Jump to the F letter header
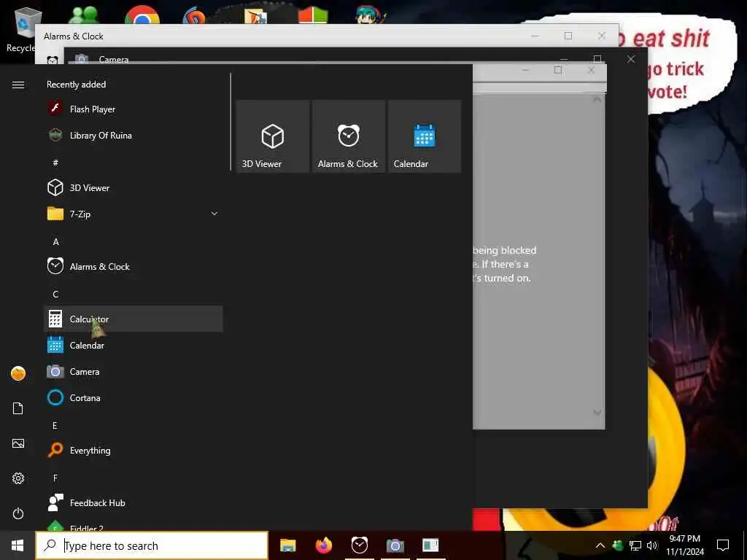 [55, 478]
